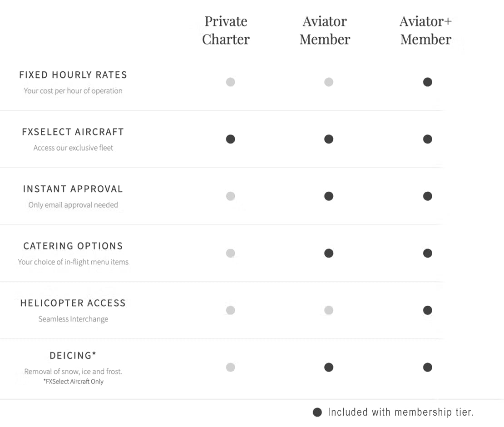This screenshot has height=427, width=504.
Task: Click Aviator Member Deicing dot
Action: tap(329, 367)
